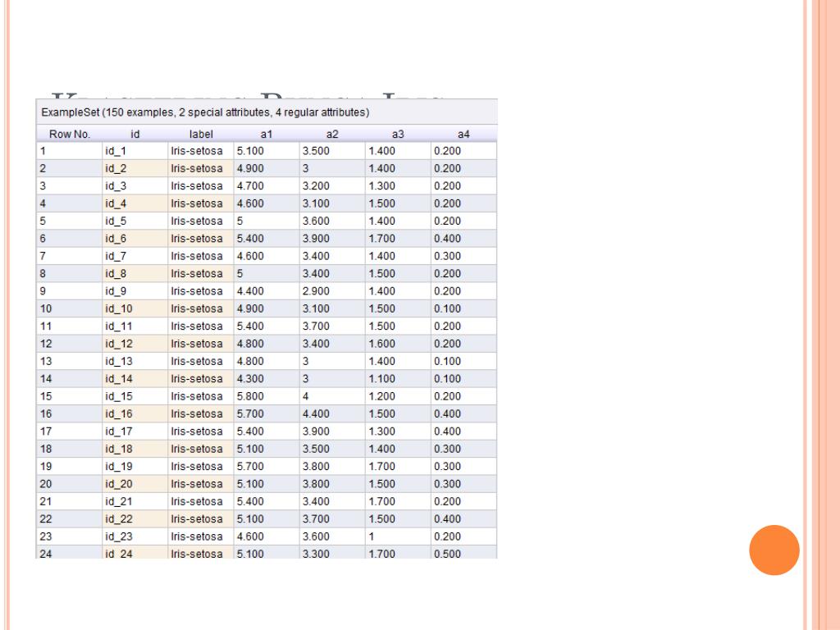Click a3 value 1.100 in row id_14

point(398,379)
